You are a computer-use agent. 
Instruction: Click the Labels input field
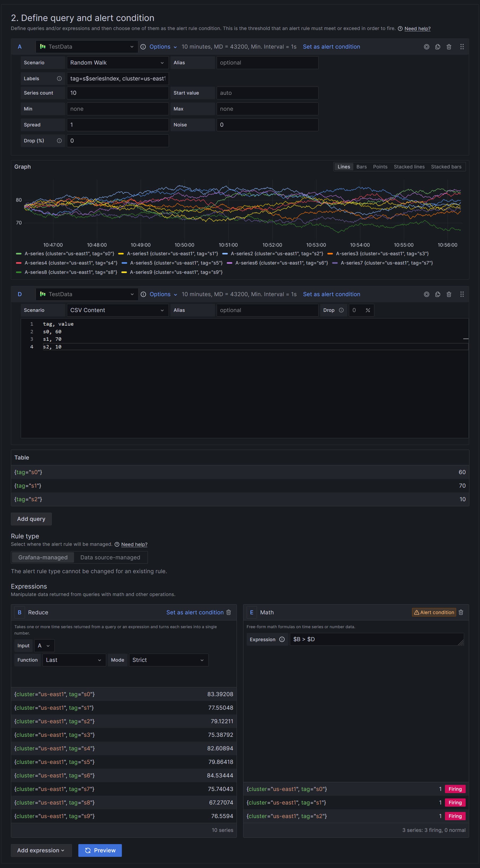(x=118, y=79)
